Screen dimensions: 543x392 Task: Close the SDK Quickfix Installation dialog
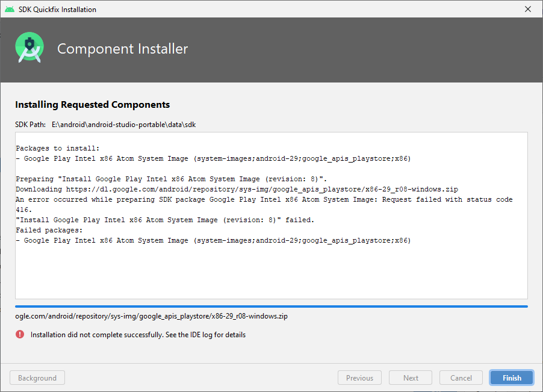point(528,10)
